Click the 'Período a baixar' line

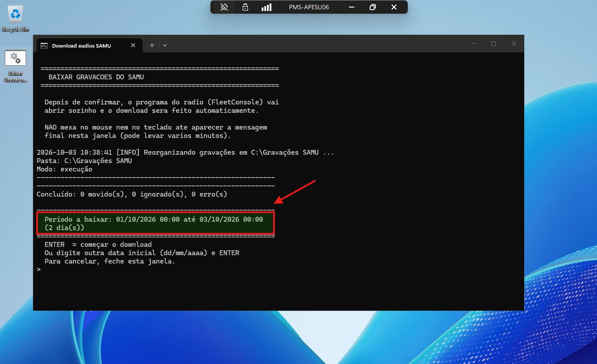tap(154, 219)
